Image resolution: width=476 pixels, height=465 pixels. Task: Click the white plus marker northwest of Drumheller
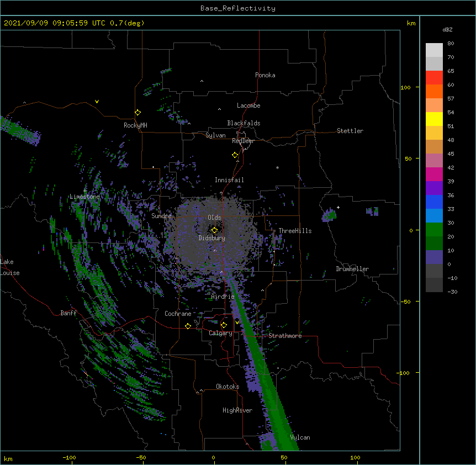pos(338,207)
